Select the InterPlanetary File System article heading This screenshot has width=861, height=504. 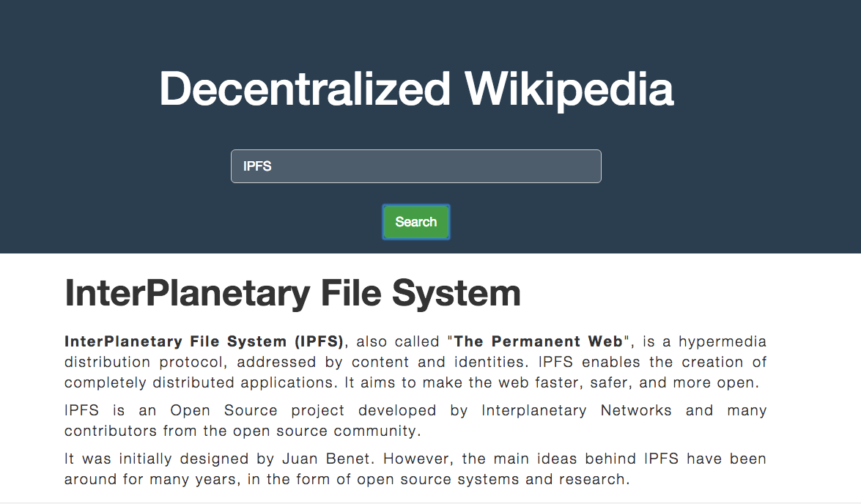(x=292, y=293)
